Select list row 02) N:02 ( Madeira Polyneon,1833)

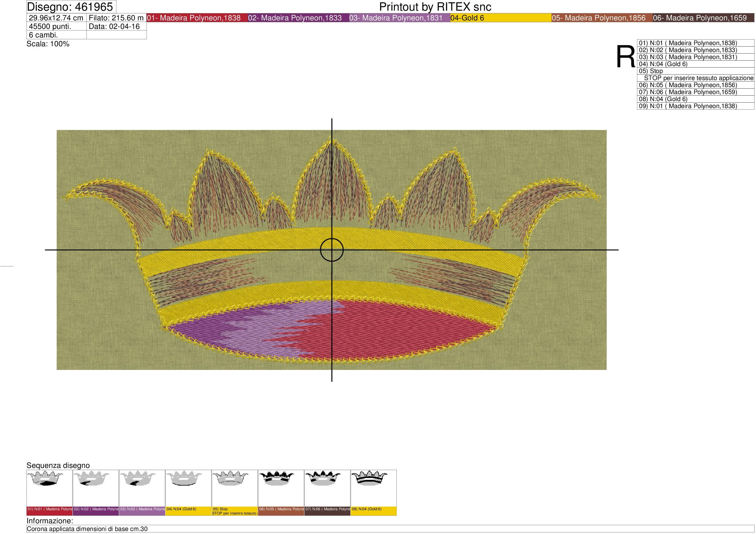coord(696,50)
